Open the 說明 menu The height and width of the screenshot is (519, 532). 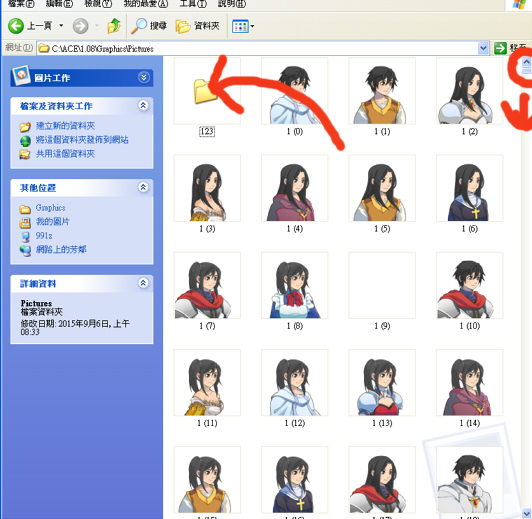[x=232, y=4]
